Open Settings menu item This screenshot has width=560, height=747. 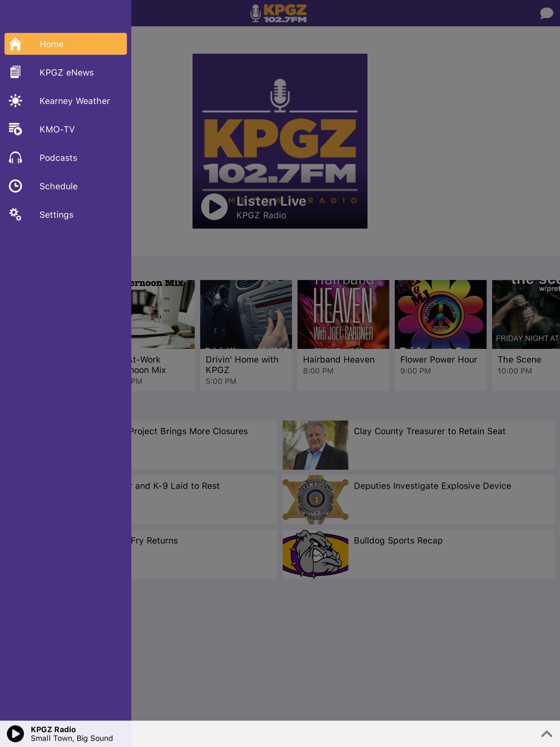pos(66,215)
